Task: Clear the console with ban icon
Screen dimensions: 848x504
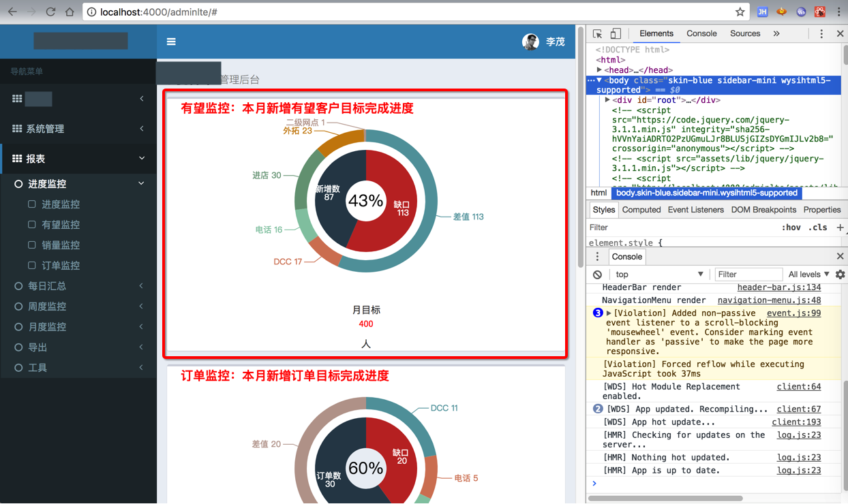Action: coord(597,274)
